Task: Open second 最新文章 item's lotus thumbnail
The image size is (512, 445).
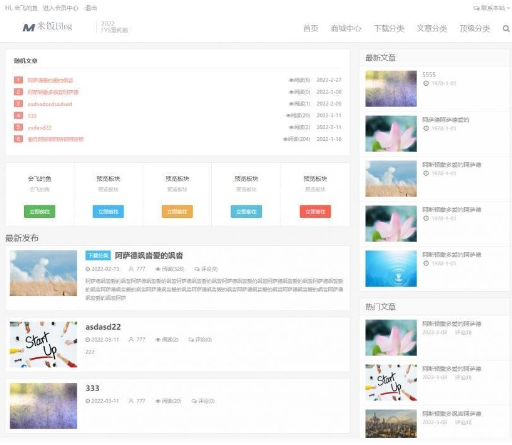Action: [391, 134]
